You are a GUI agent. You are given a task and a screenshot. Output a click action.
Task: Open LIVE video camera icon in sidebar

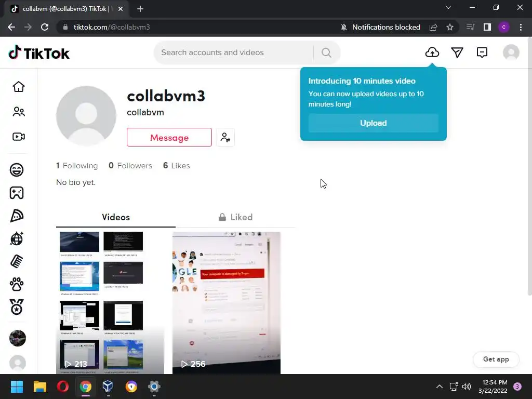19,137
